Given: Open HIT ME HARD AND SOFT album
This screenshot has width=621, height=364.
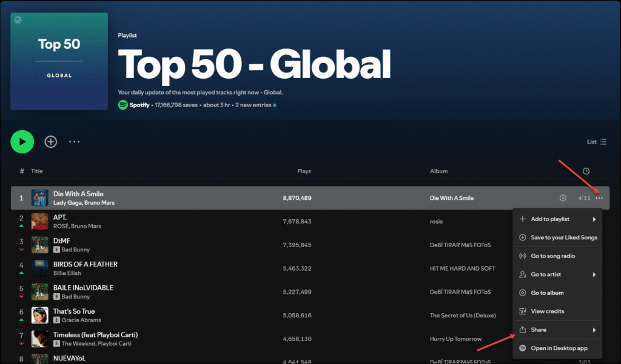Looking at the screenshot, I should [x=463, y=268].
